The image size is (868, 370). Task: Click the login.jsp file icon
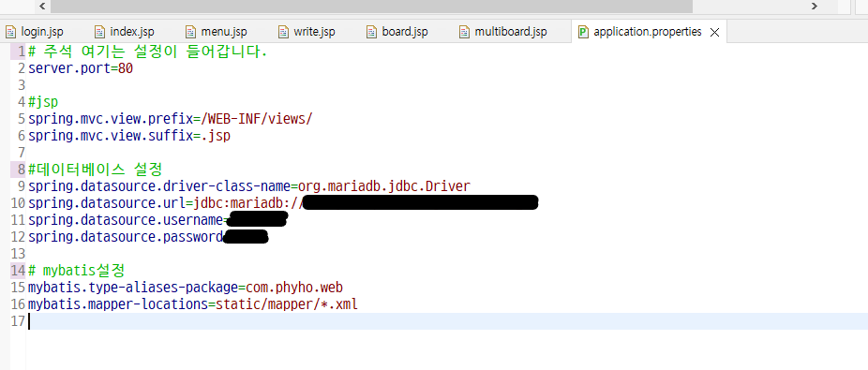point(11,32)
